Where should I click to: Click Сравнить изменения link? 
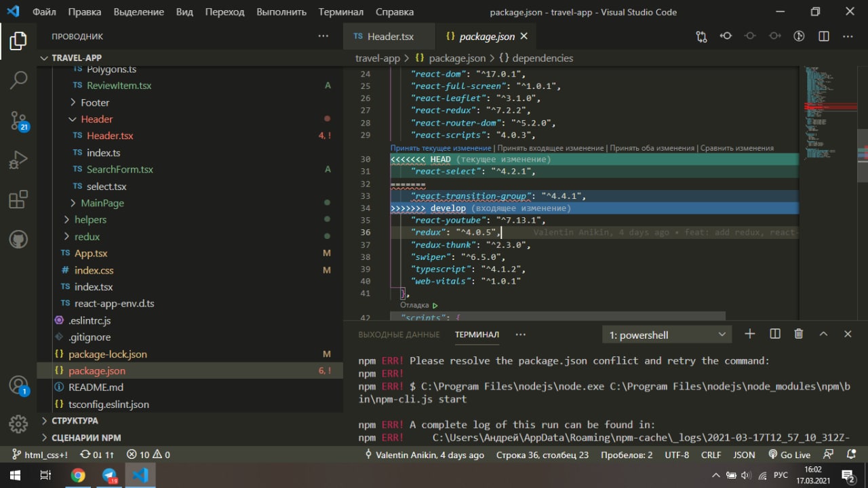click(x=737, y=148)
